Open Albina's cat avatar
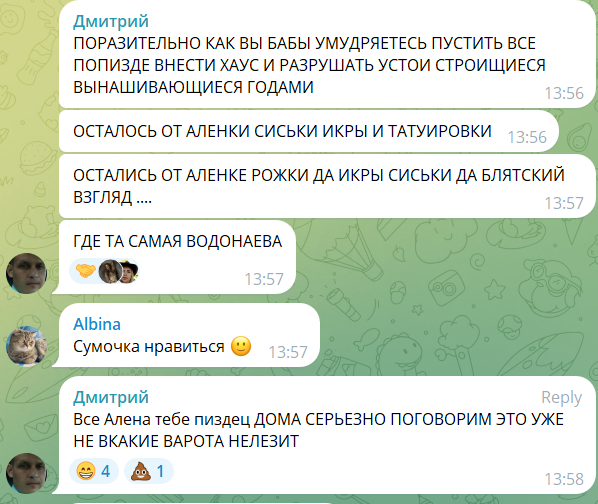Viewport: 598px width, 504px height. click(26, 346)
